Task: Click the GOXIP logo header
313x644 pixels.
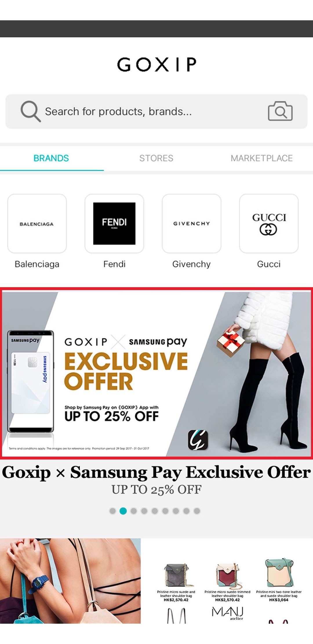Action: pos(156,64)
